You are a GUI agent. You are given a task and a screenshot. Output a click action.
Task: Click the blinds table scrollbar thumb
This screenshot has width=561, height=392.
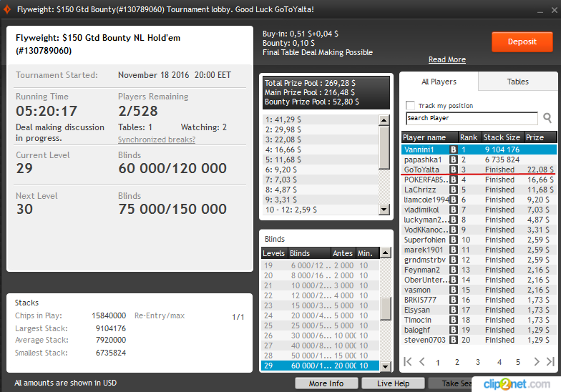(x=385, y=309)
